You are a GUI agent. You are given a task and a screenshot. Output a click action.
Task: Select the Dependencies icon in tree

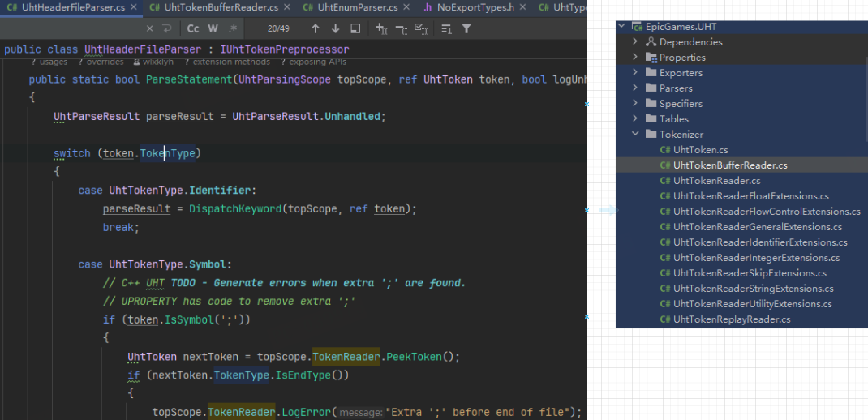[x=651, y=42]
